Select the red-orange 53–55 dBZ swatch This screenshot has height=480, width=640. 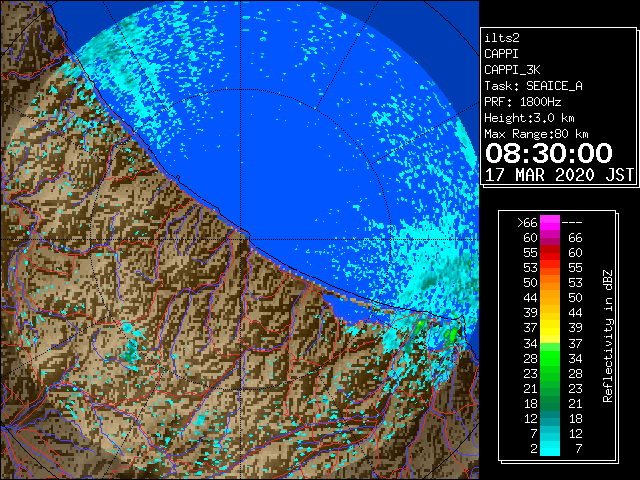point(550,268)
